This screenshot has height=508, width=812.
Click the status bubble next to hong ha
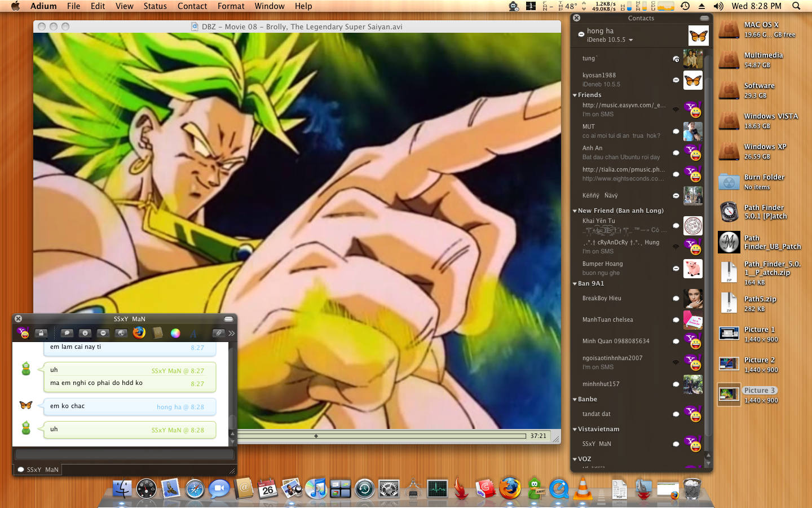click(581, 35)
